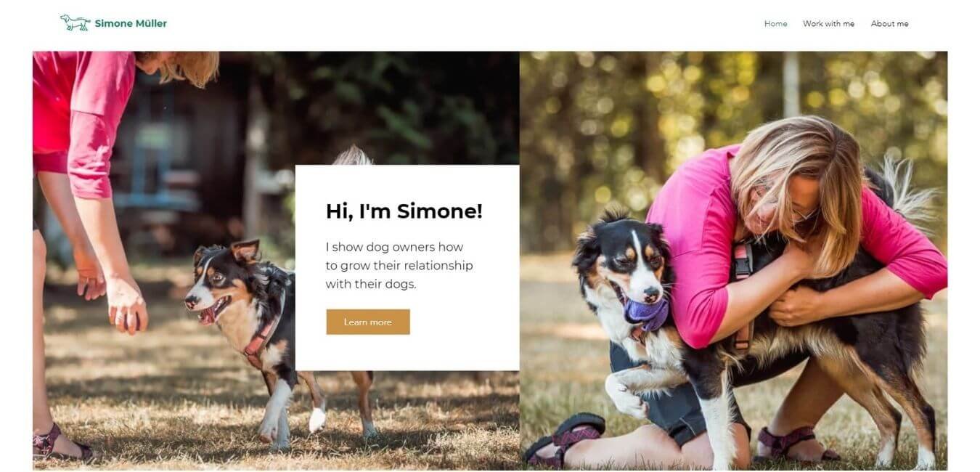Open the Work with me page
980x472 pixels.
828,24
